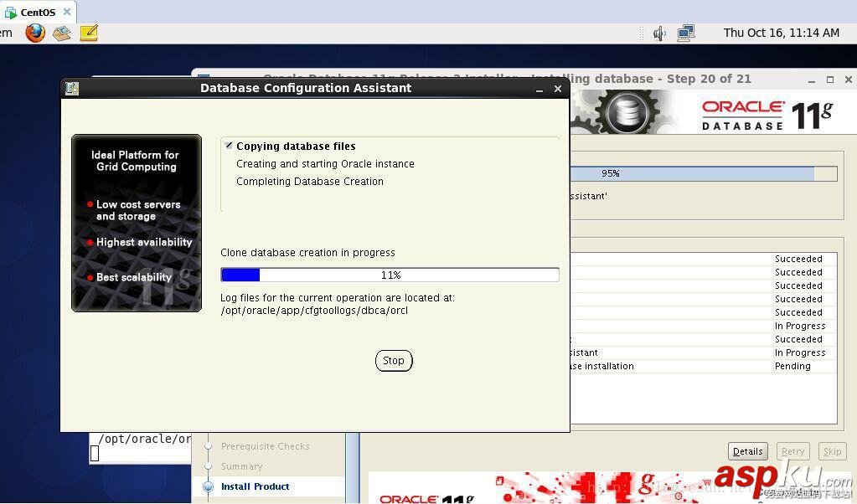
Task: Click the 11% clone database progress bar
Action: click(390, 275)
